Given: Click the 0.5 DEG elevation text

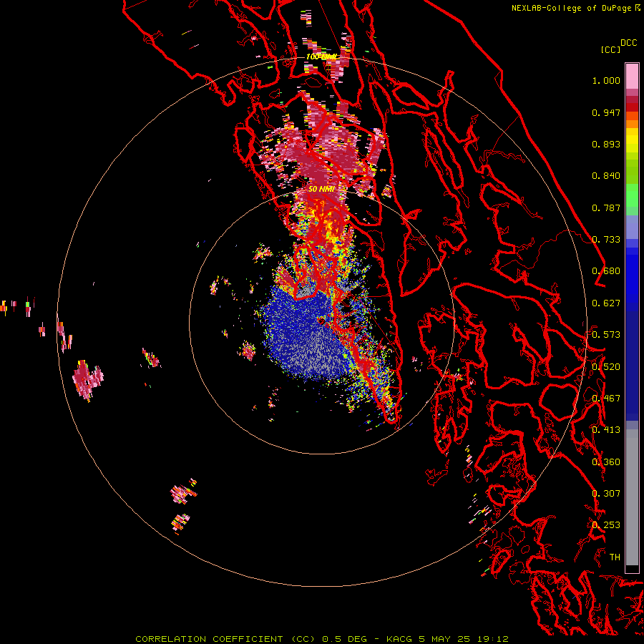Looking at the screenshot, I should (344, 639).
